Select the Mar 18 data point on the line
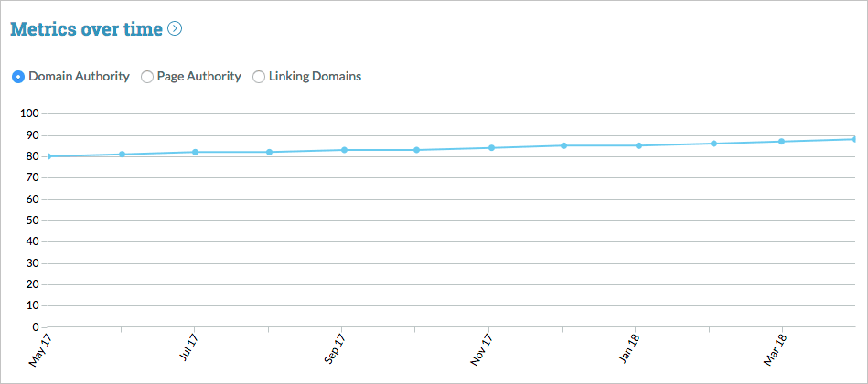The height and width of the screenshot is (384, 868). click(x=782, y=141)
